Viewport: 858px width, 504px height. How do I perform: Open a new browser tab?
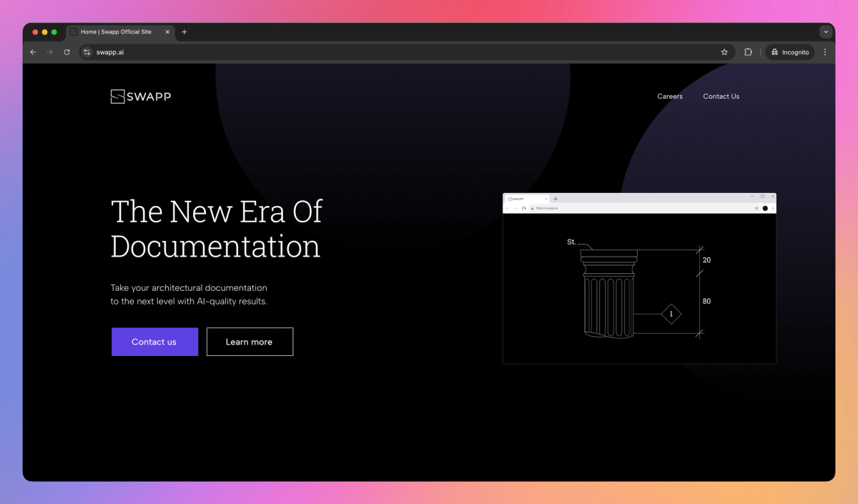tap(184, 32)
